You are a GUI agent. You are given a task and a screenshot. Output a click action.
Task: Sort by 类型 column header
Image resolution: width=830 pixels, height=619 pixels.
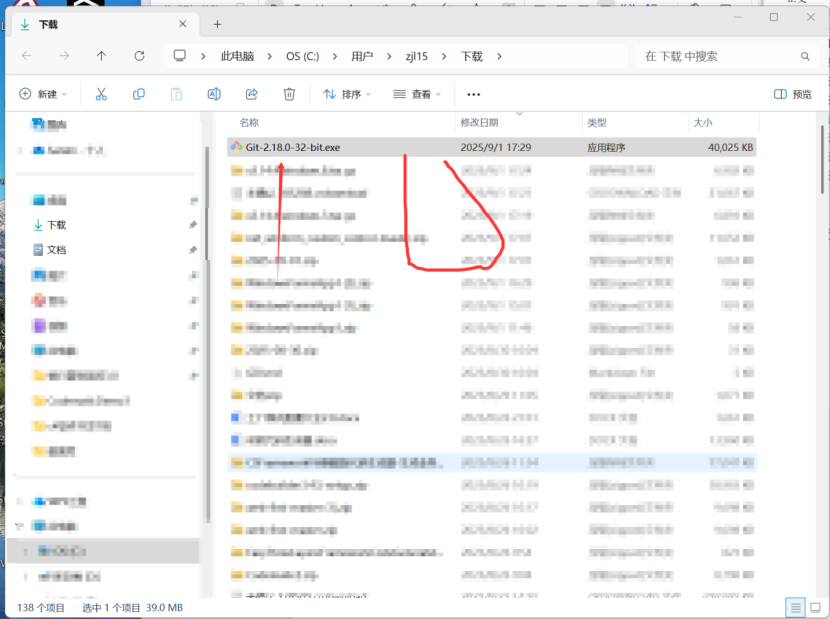(x=597, y=123)
